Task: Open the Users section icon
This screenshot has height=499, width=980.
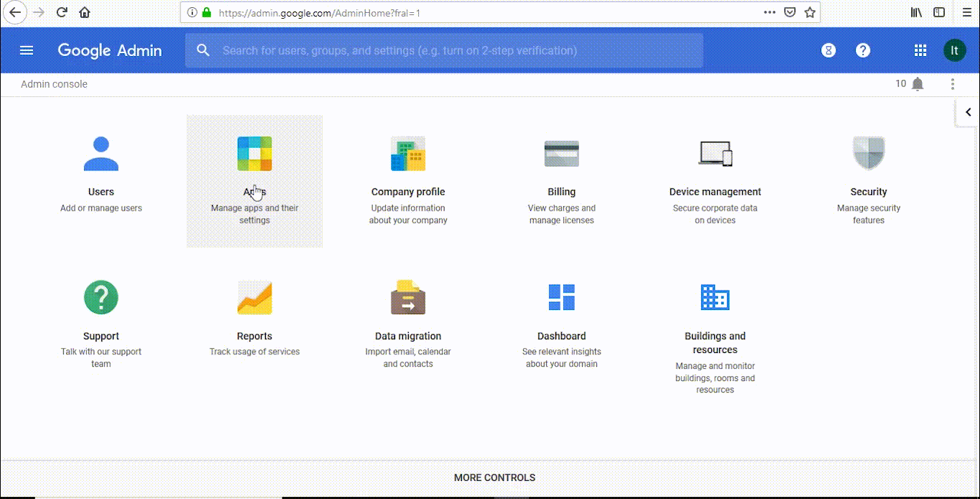Action: pyautogui.click(x=101, y=154)
